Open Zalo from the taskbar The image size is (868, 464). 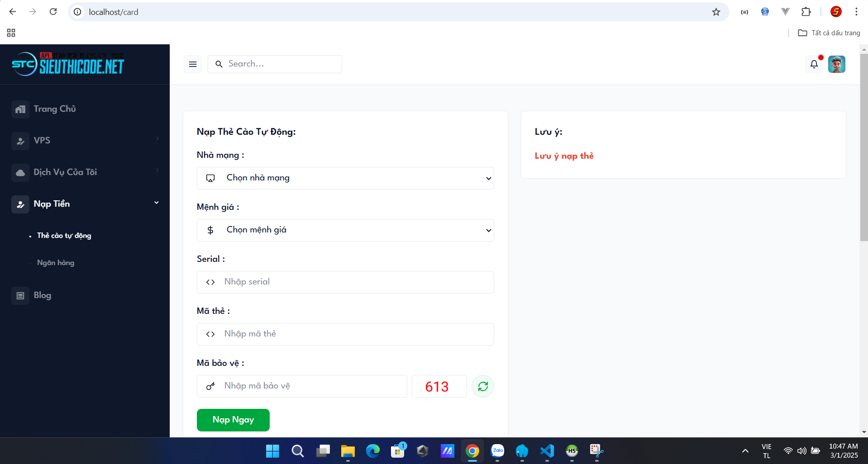tap(497, 451)
